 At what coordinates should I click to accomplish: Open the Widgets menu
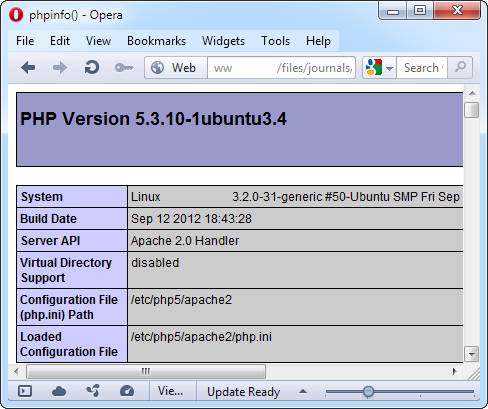click(x=223, y=41)
